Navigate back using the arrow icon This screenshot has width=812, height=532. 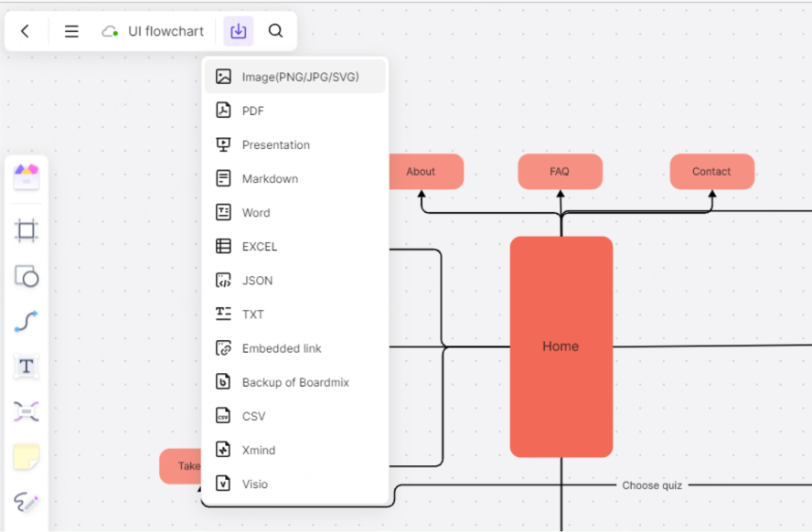(x=26, y=30)
